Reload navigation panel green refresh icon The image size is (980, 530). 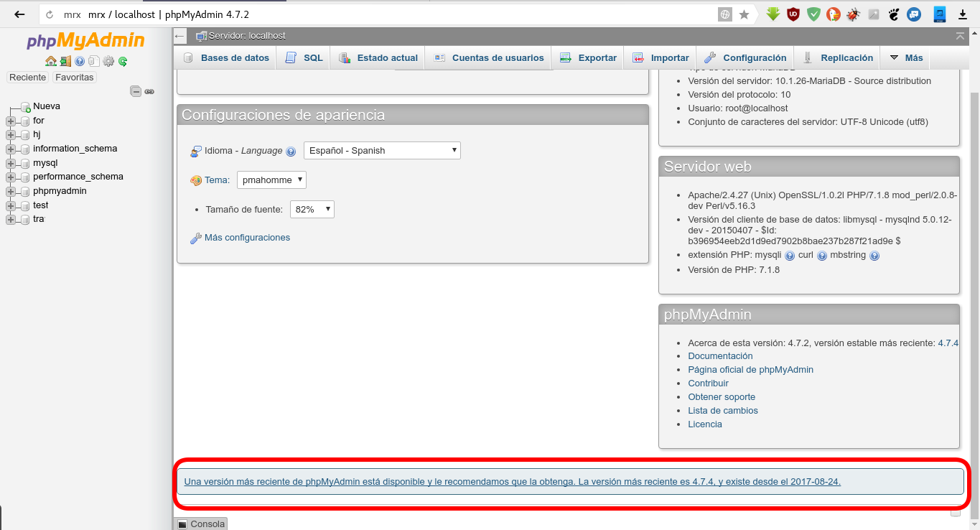pos(123,62)
